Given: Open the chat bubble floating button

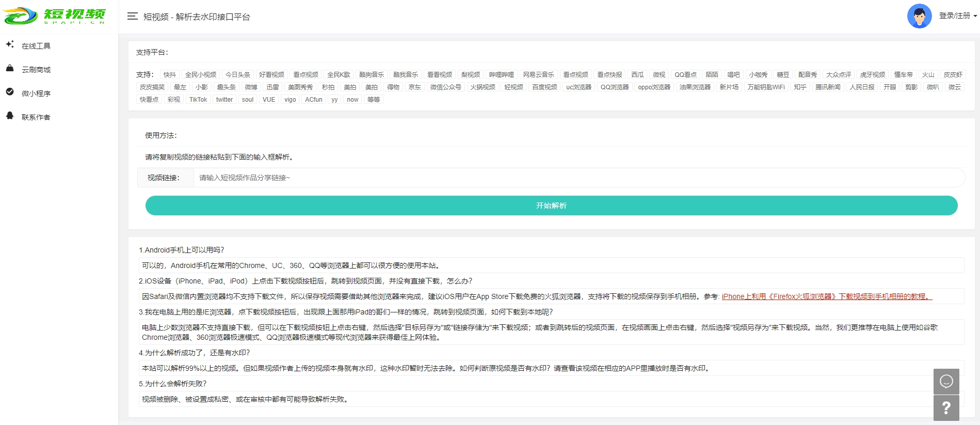Looking at the screenshot, I should click(x=946, y=381).
